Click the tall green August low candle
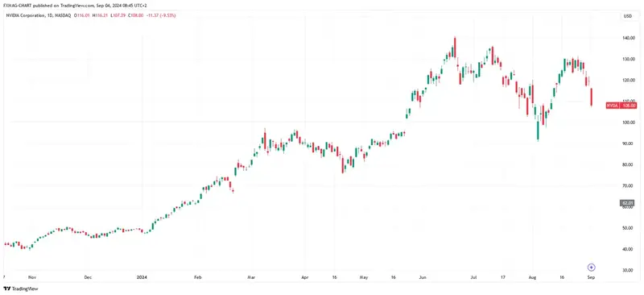The height and width of the screenshot is (295, 644). coord(538,127)
